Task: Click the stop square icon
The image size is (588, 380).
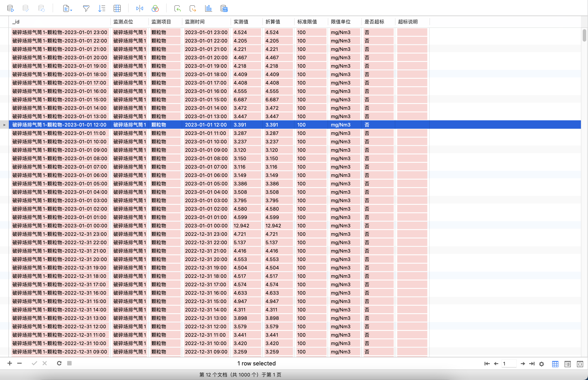Action: pyautogui.click(x=70, y=363)
